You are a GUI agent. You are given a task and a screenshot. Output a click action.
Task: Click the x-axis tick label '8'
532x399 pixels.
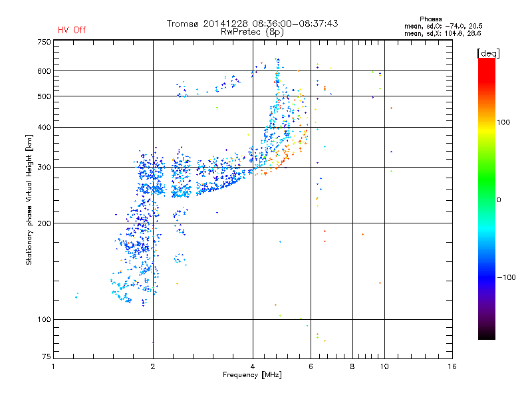tap(352, 366)
